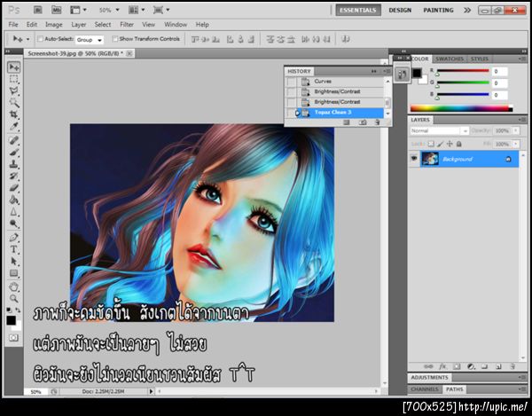Select the Spot Healing Brush tool
Image resolution: width=532 pixels, height=416 pixels.
(x=14, y=140)
